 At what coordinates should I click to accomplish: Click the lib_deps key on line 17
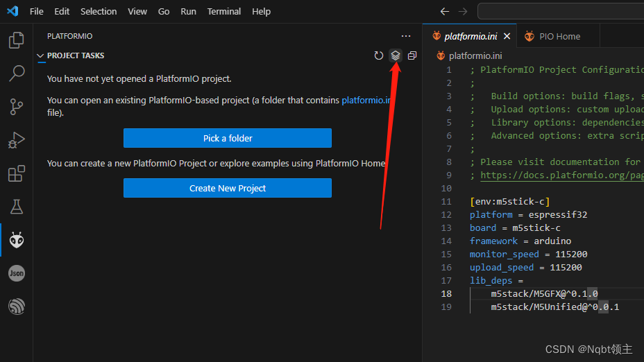[491, 280]
